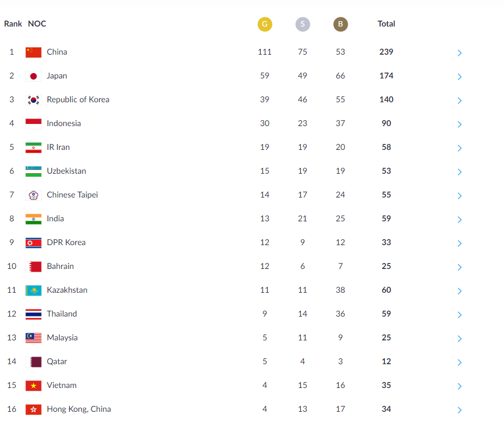Click the Qatar flag icon
The image size is (504, 421).
point(34,361)
